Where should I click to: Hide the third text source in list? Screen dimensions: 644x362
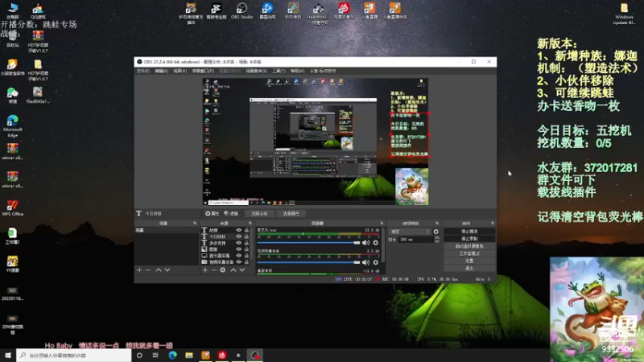coord(238,243)
